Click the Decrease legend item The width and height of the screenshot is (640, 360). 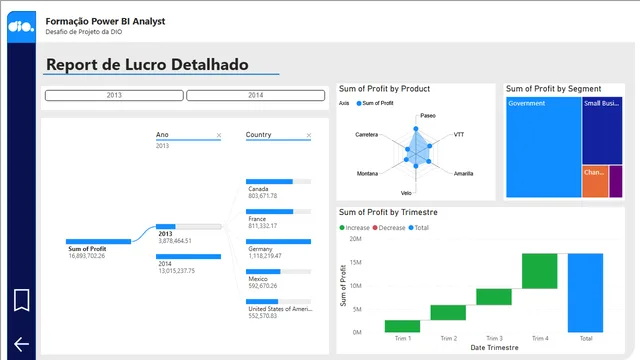click(389, 228)
